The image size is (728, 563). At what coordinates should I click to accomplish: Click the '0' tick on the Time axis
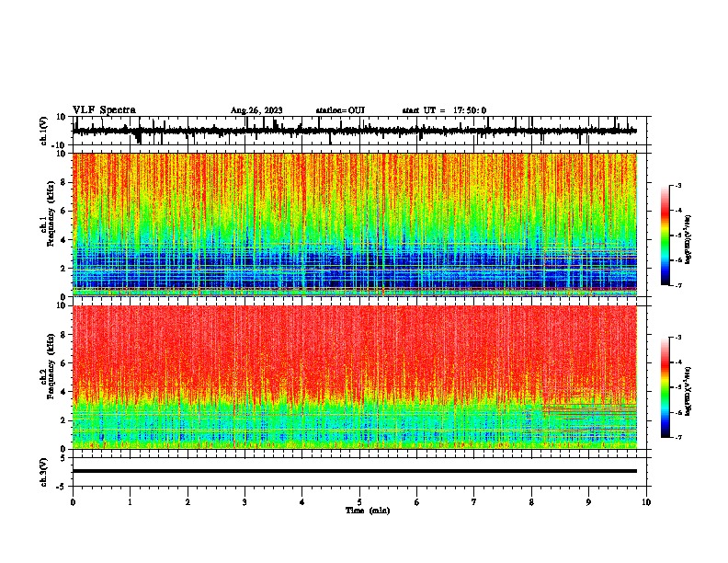pyautogui.click(x=73, y=502)
